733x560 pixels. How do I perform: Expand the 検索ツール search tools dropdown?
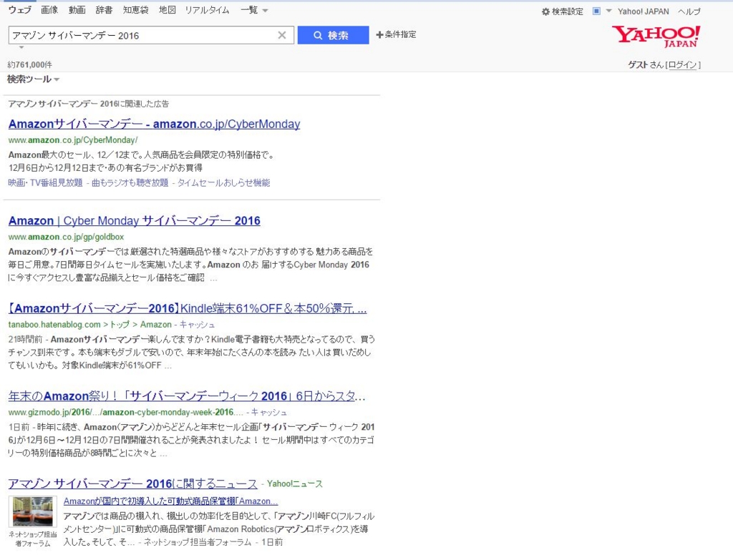tap(33, 79)
